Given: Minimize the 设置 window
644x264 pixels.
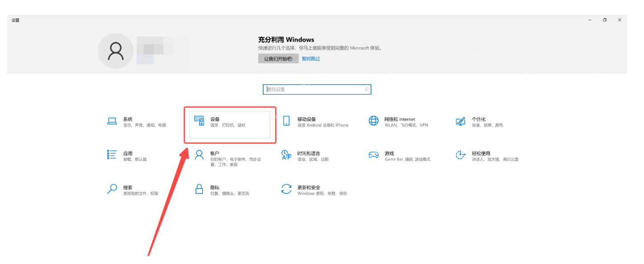Looking at the screenshot, I should click(590, 20).
